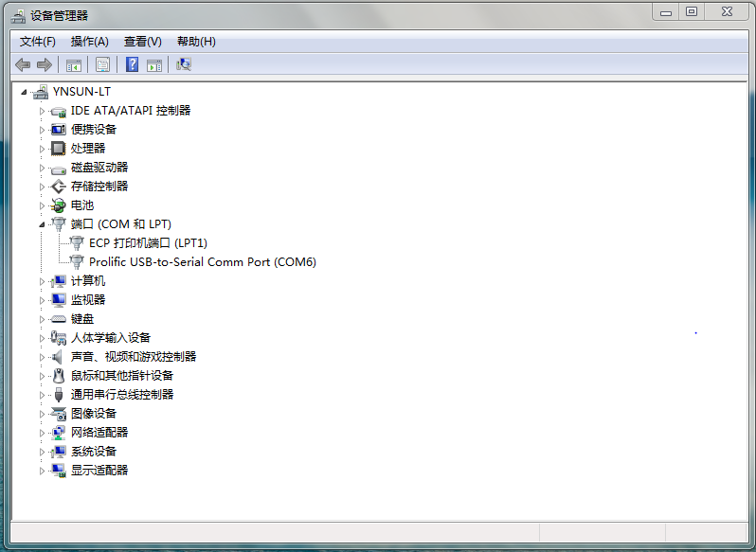Click the Scan for hardware changes icon

[184, 64]
